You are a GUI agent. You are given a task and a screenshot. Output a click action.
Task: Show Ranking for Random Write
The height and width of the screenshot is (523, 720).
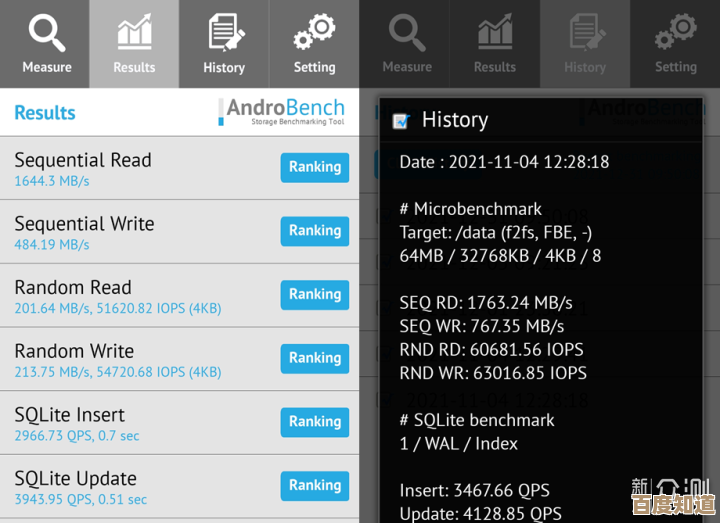[315, 358]
